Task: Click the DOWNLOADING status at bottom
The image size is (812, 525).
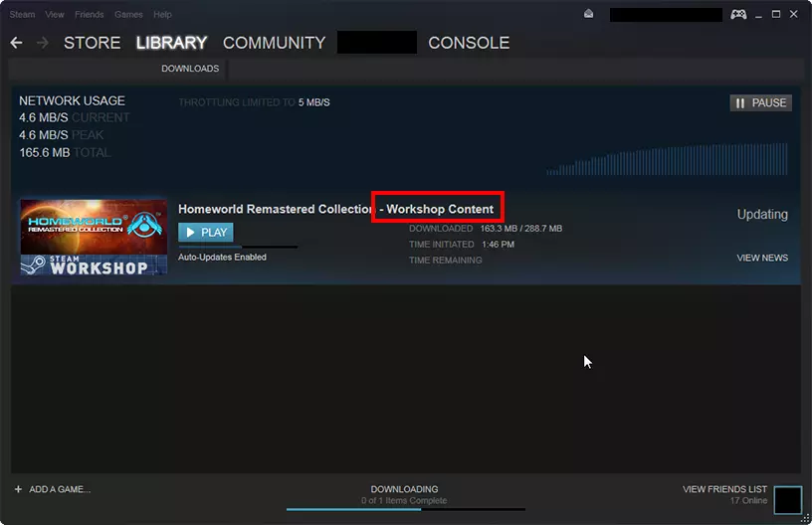Action: tap(404, 489)
